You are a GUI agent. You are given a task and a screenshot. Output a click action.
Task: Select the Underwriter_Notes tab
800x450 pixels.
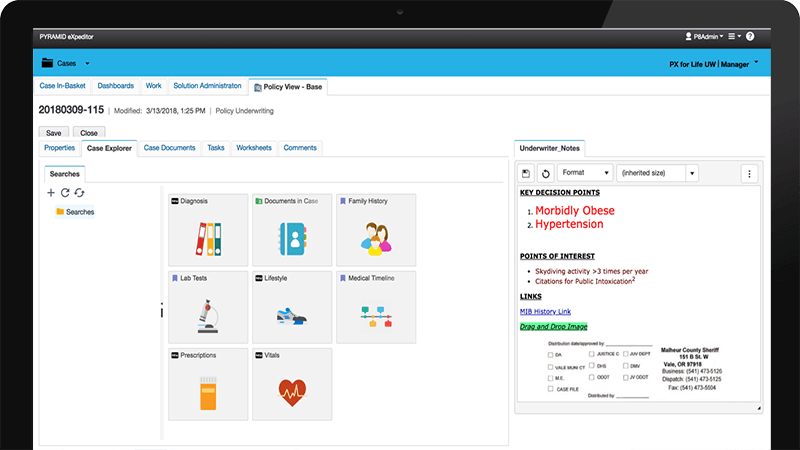pos(549,148)
